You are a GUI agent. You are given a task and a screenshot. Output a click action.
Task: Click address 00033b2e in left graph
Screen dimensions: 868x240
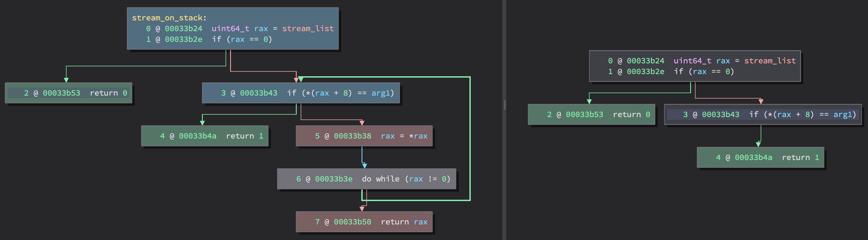tap(183, 39)
